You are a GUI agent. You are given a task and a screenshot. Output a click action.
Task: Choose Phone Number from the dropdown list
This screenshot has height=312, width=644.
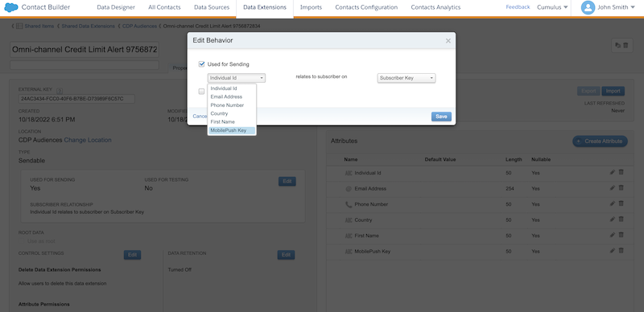click(232, 105)
